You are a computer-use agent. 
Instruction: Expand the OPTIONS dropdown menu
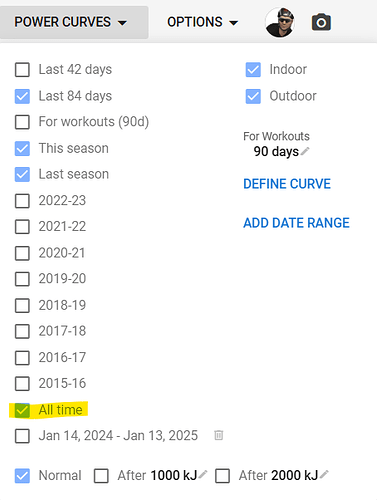tap(203, 22)
